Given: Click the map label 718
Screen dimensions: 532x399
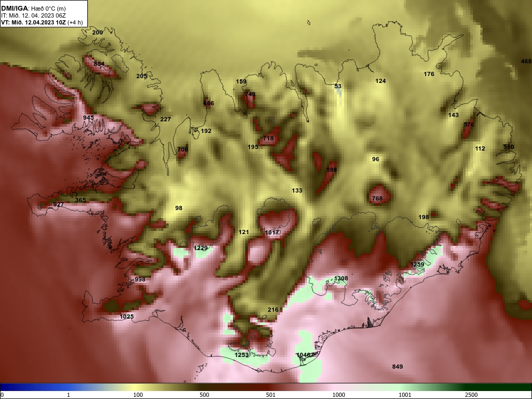Looking at the screenshot, I should click(x=268, y=138).
